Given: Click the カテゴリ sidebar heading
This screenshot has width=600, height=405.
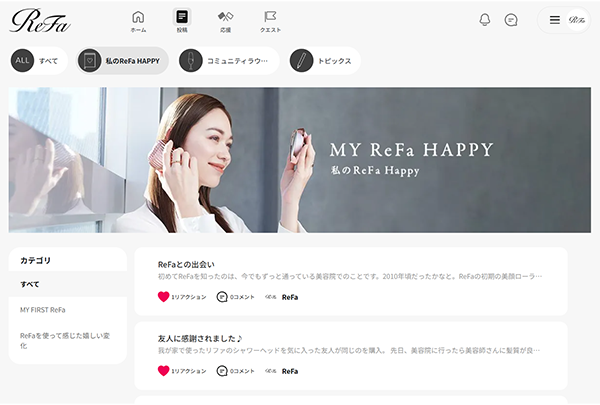Looking at the screenshot, I should (35, 260).
